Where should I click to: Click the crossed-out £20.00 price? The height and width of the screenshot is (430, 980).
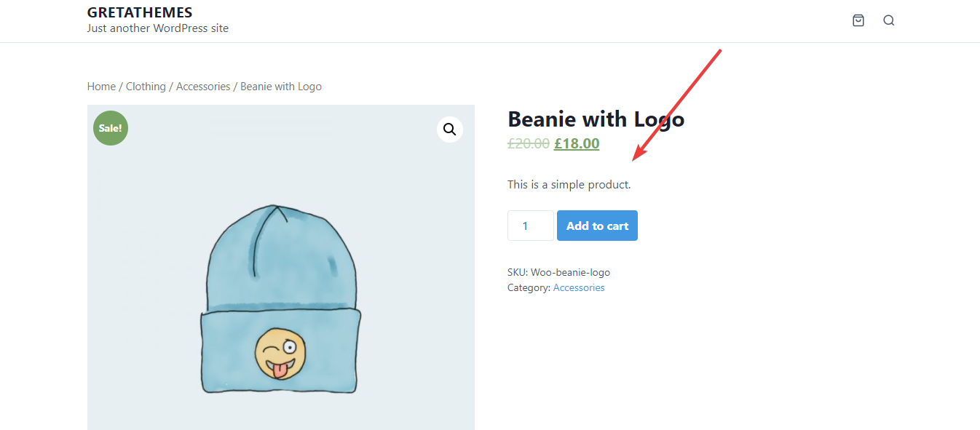(x=528, y=143)
